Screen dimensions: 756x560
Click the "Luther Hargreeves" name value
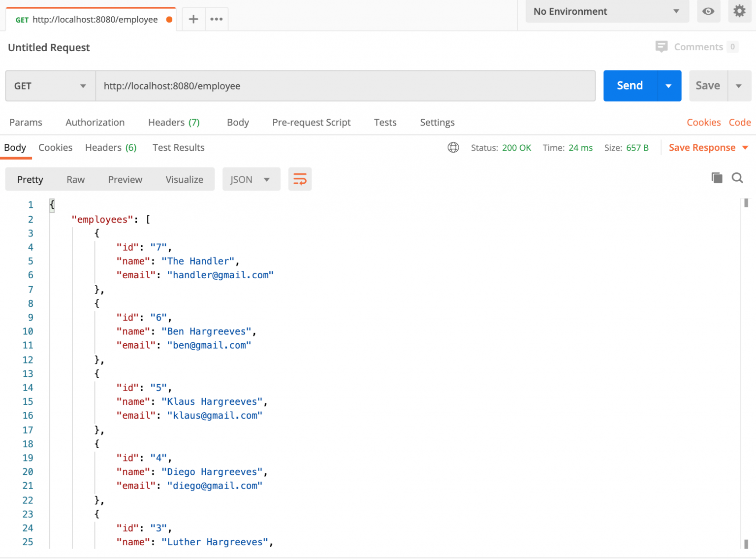[x=215, y=542]
